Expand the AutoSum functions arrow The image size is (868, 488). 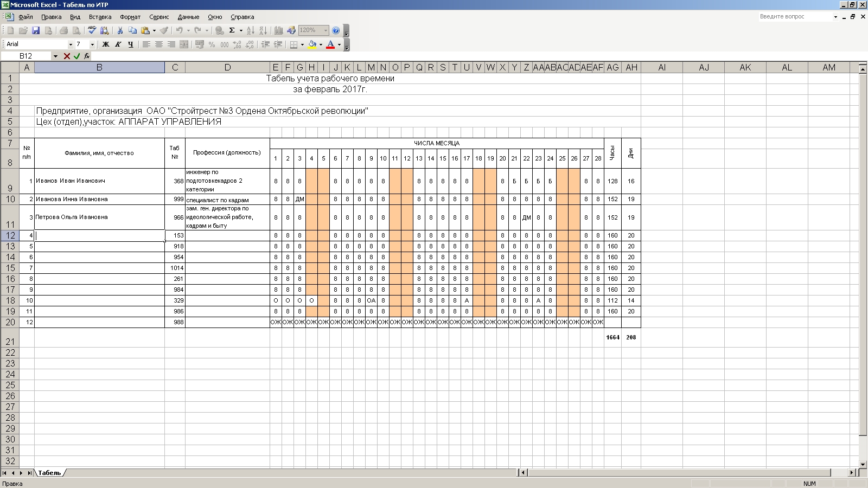(241, 30)
